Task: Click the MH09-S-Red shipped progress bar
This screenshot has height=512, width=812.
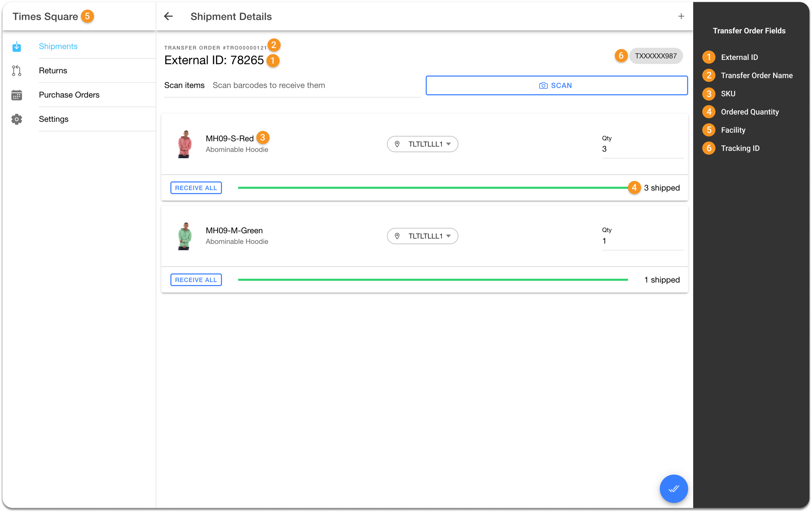Action: (x=433, y=188)
